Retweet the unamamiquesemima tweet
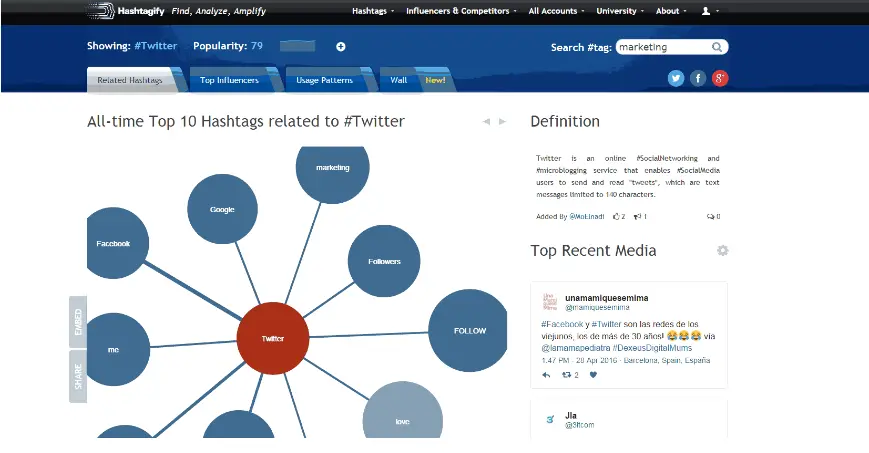The height and width of the screenshot is (453, 869). (x=567, y=375)
